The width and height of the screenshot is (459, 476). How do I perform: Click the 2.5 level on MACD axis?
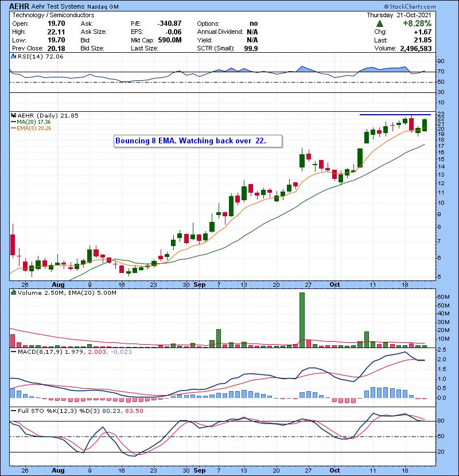point(442,350)
